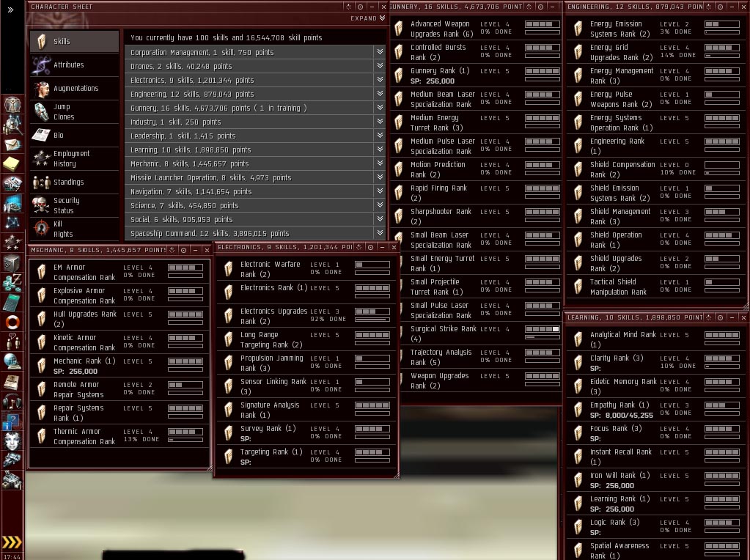This screenshot has width=750, height=560.
Task: Expand the Social skill group chevron
Action: click(380, 218)
